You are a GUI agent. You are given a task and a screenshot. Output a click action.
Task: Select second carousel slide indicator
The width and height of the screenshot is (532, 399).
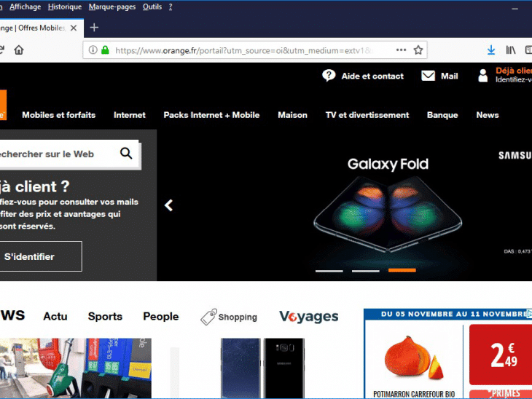tap(365, 271)
